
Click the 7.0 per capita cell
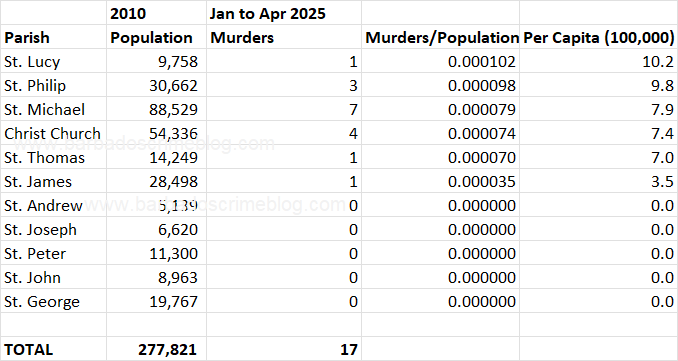[598, 157]
